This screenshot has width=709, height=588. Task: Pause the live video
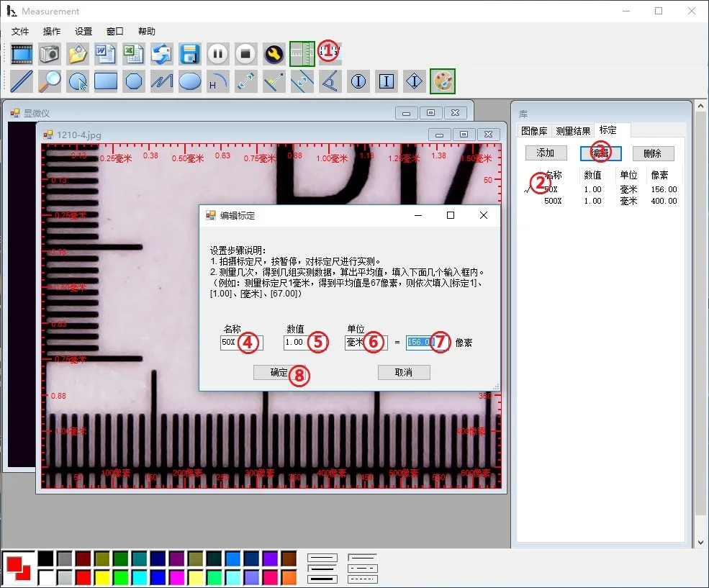click(217, 54)
